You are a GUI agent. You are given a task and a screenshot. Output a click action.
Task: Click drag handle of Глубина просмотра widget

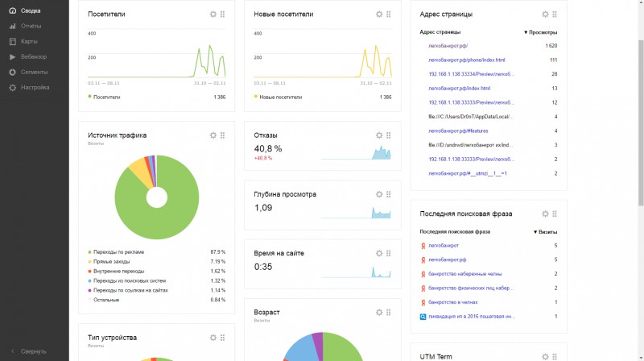click(389, 194)
